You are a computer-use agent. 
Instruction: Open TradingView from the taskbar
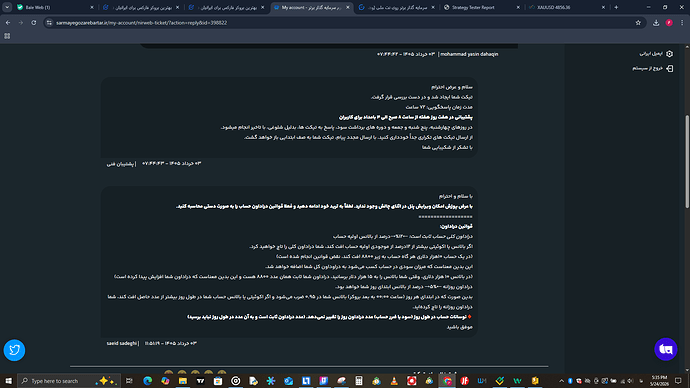200,381
